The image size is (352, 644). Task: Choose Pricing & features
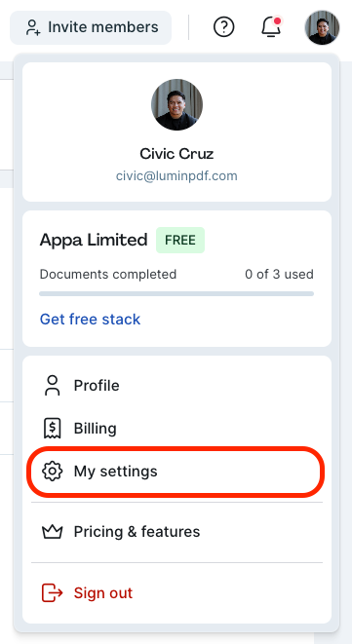point(176,532)
